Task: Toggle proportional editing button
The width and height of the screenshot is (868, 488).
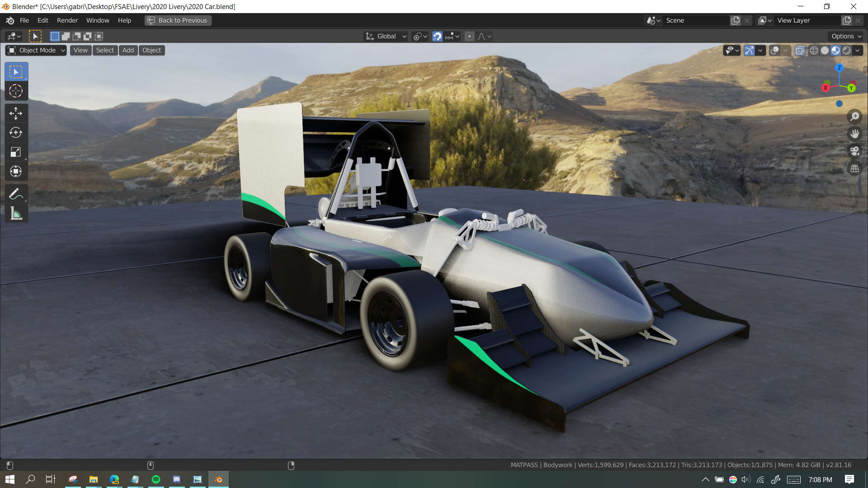Action: coord(470,37)
